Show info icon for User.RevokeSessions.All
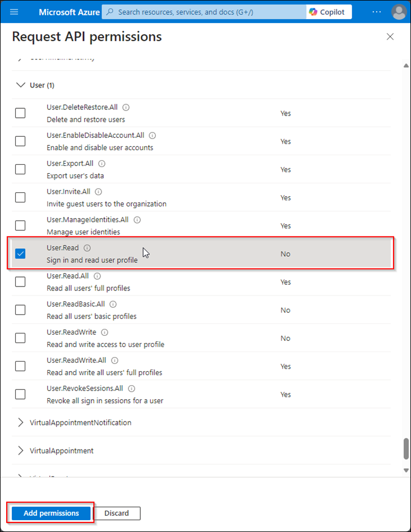Screen dimensions: 411x532 [x=132, y=388]
